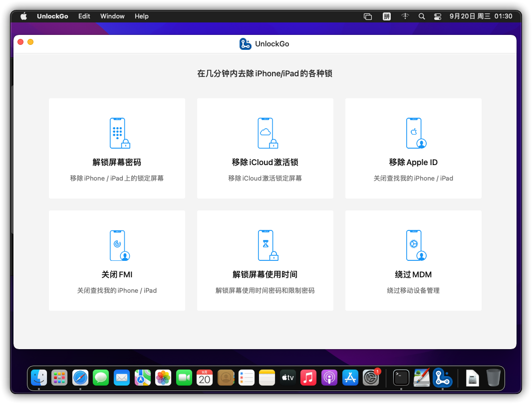Open Music from the Dock

(308, 378)
